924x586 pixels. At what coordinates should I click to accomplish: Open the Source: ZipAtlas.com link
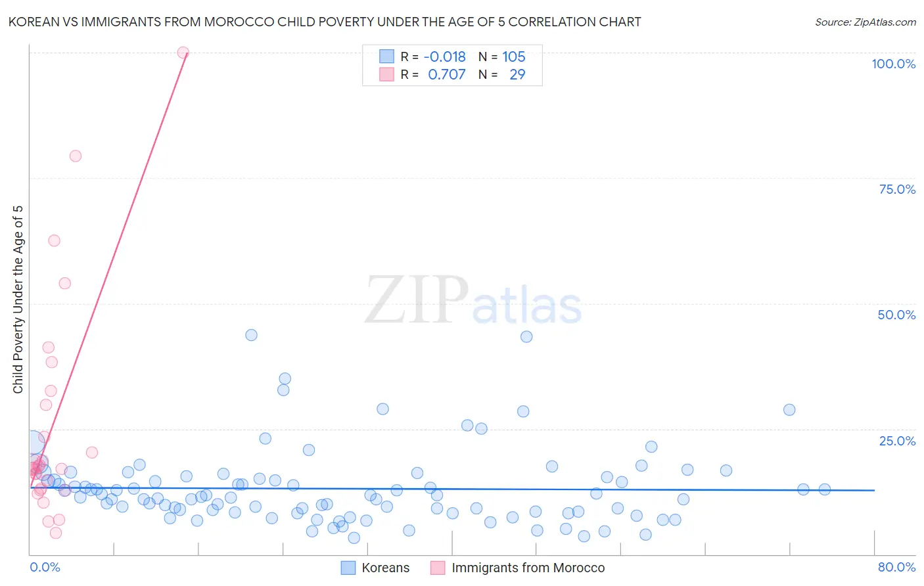click(866, 22)
